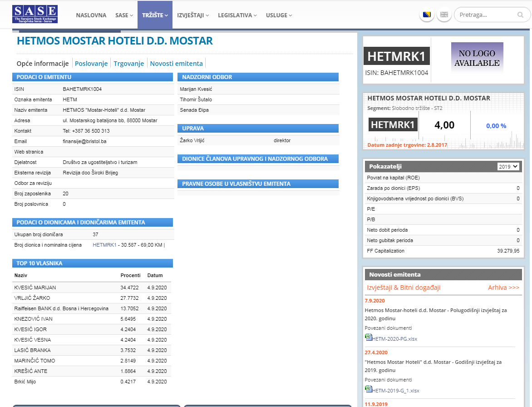Click owner row KVESIĆ MARIJAN
532x407 pixels.
92,288
